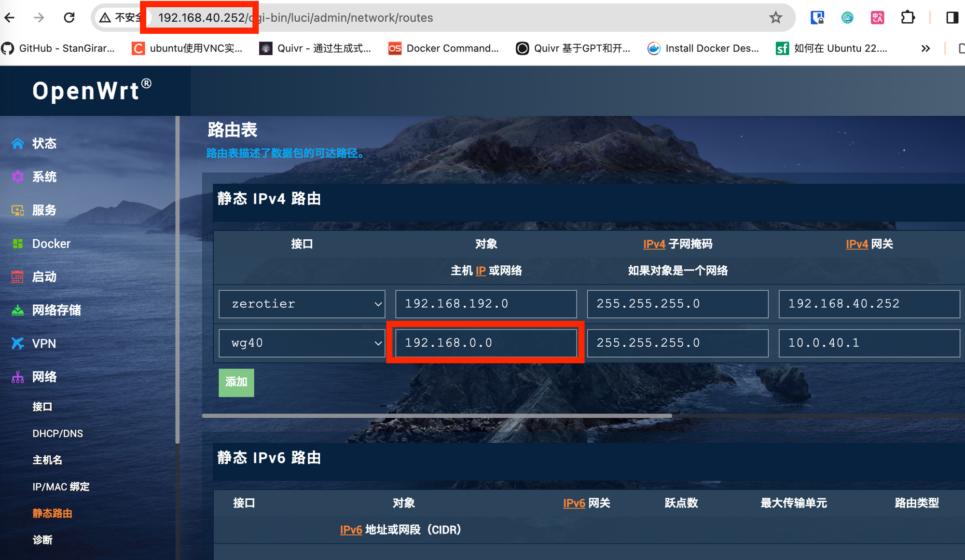Open the Bitwarden extension icon
Image resolution: width=965 pixels, height=560 pixels.
click(817, 18)
